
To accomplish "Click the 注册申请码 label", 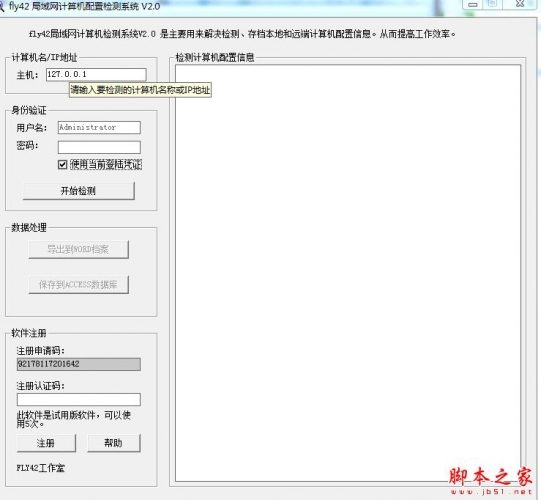I will tap(40, 351).
